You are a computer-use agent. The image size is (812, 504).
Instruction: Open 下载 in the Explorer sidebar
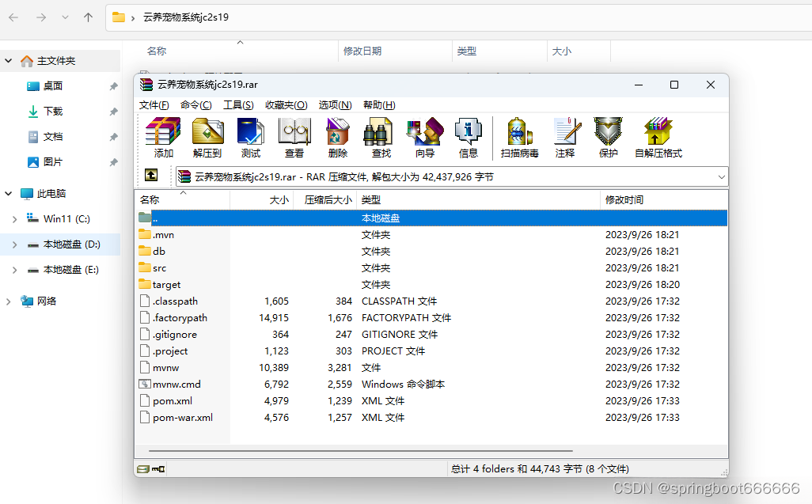point(53,112)
